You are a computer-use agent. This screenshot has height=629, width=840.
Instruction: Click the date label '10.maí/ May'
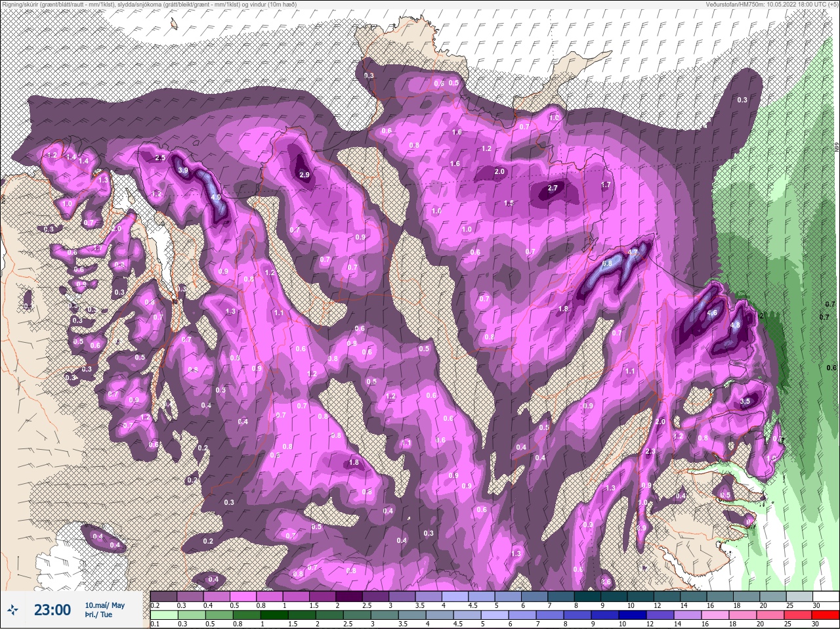tap(105, 605)
